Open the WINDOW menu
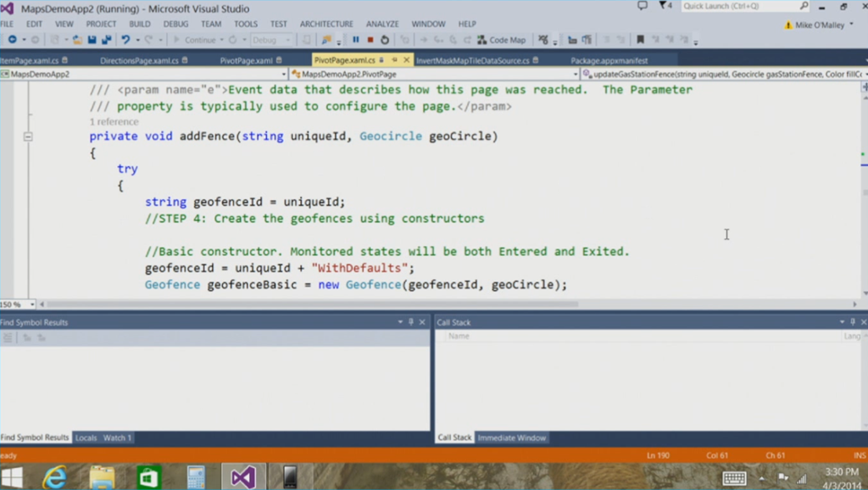This screenshot has height=490, width=868. point(428,24)
